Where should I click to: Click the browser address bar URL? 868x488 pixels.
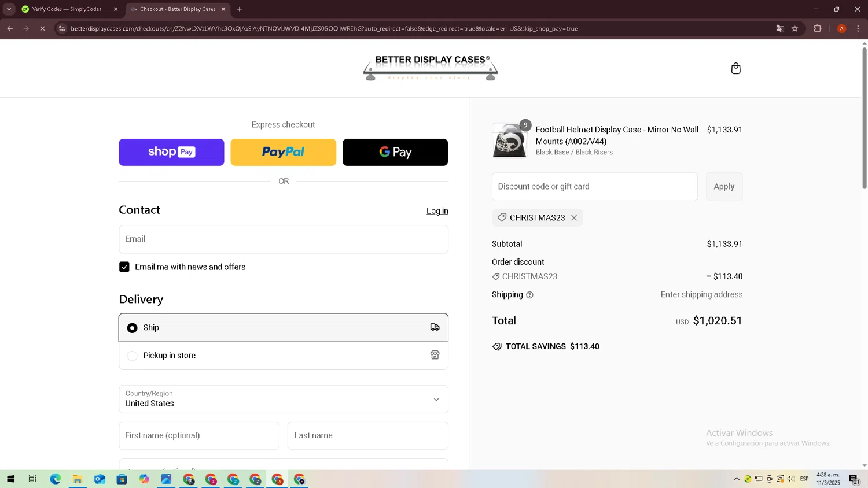(324, 28)
